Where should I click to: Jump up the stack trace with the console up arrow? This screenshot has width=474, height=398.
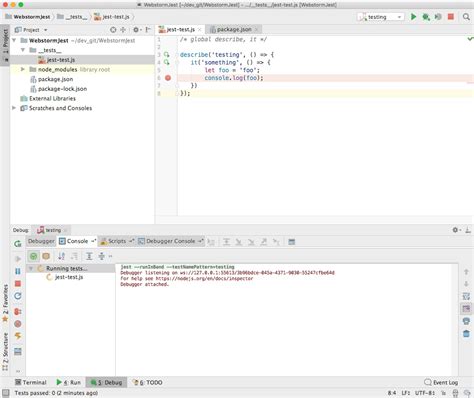pyautogui.click(x=466, y=272)
